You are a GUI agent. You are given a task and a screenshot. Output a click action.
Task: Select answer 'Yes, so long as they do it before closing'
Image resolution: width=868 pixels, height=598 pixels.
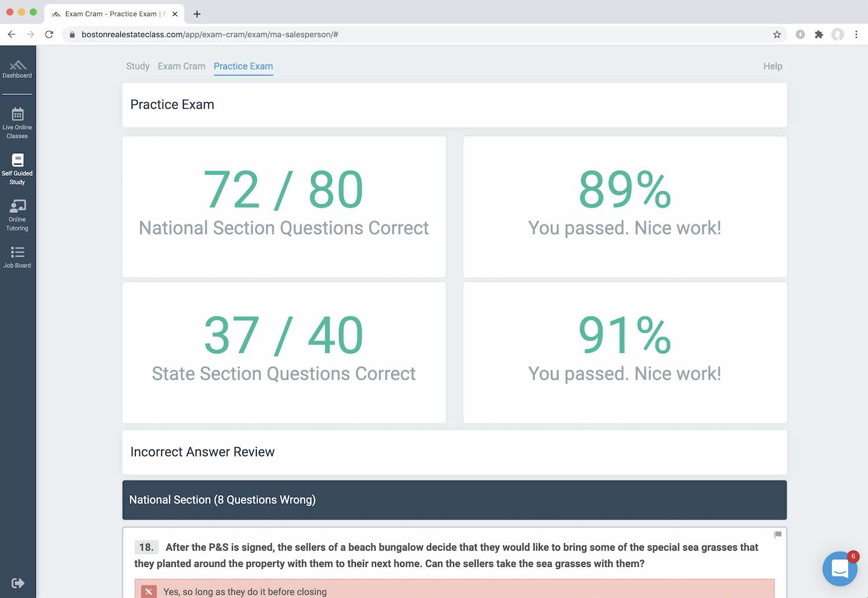pyautogui.click(x=245, y=592)
